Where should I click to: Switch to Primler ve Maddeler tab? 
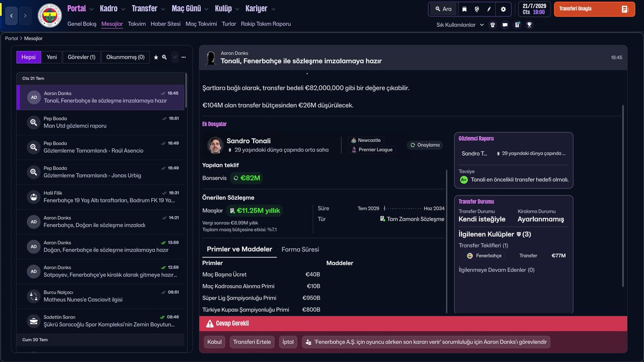239,249
